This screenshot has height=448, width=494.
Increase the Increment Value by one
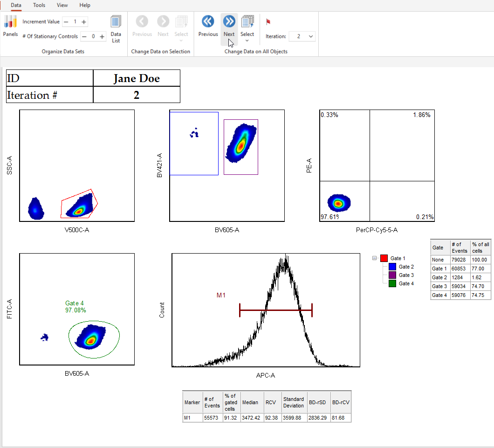point(84,22)
